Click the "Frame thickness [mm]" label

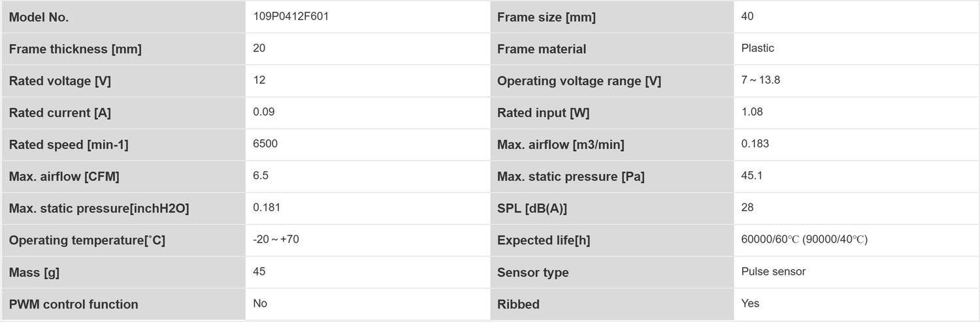point(75,49)
